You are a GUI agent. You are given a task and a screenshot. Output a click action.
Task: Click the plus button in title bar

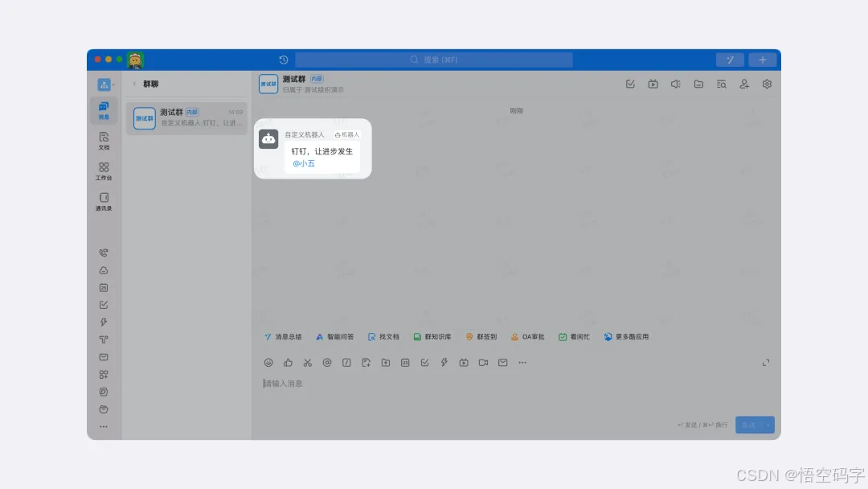(x=762, y=60)
